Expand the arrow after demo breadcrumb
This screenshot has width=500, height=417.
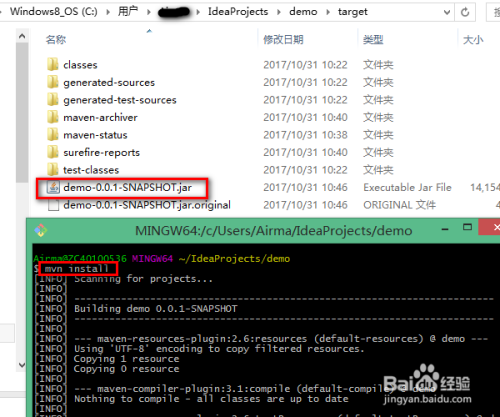click(328, 12)
